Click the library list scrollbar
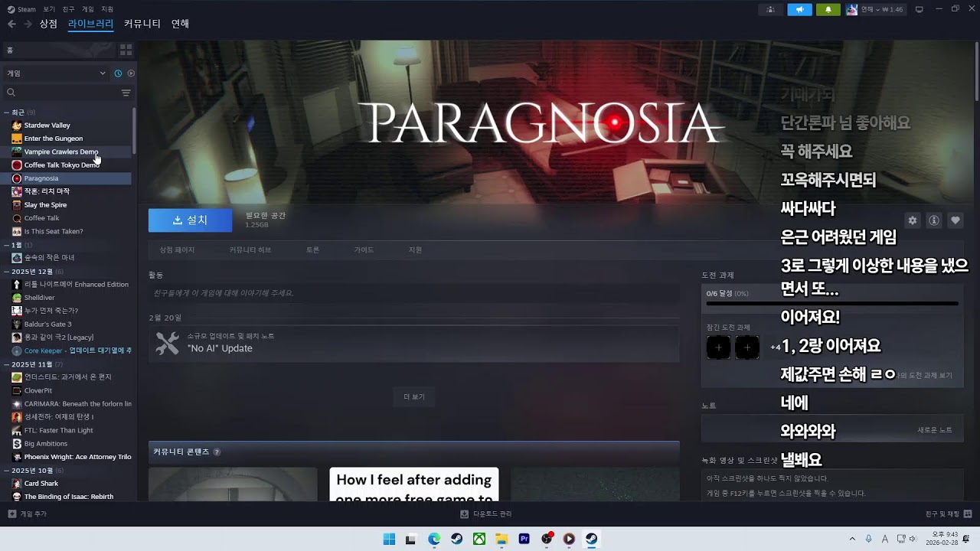Screen dimensions: 980x551 click(x=135, y=130)
